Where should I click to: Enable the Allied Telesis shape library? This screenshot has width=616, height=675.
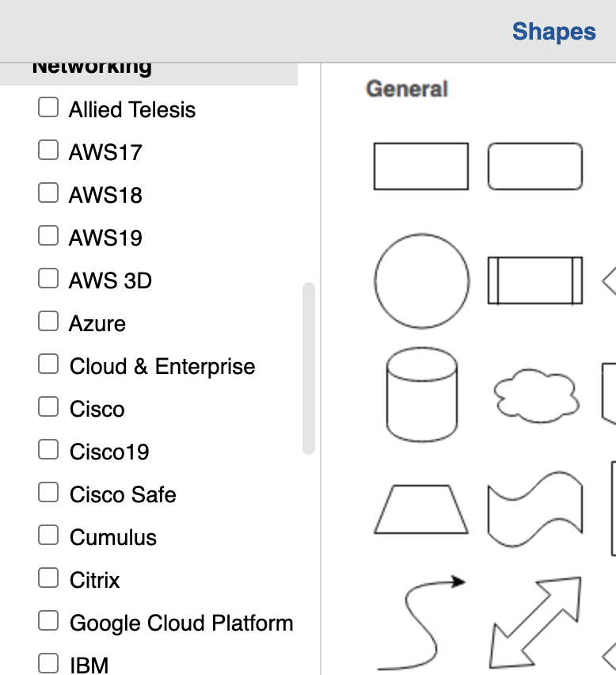point(48,107)
